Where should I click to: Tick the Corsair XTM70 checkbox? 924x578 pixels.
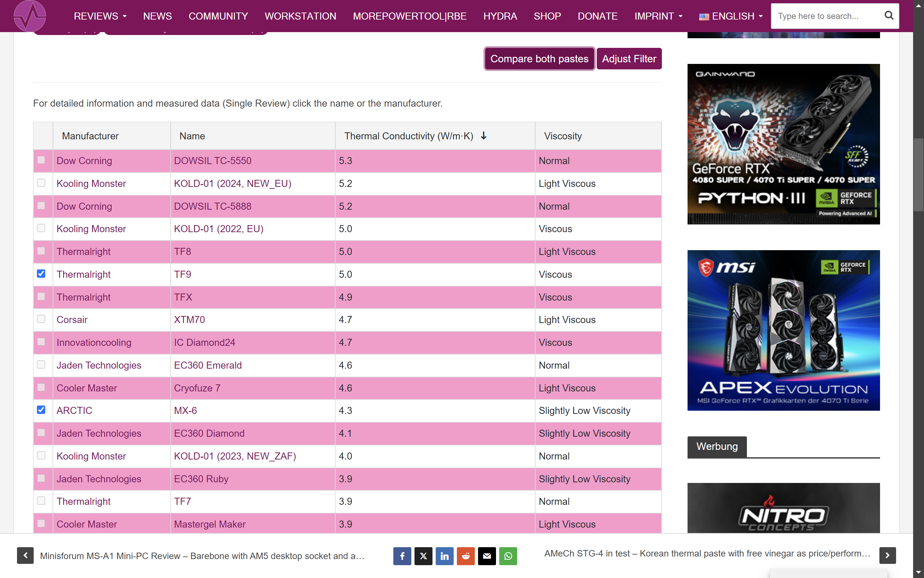(41, 319)
